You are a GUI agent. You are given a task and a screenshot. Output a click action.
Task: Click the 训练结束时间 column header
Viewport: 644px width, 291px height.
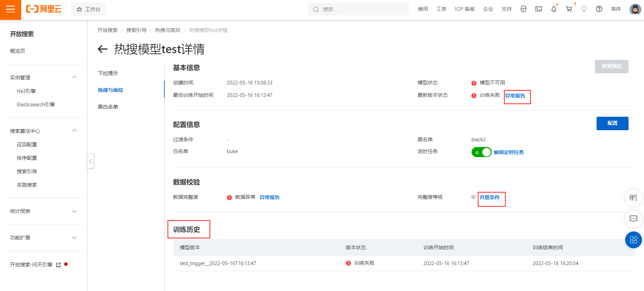point(548,247)
